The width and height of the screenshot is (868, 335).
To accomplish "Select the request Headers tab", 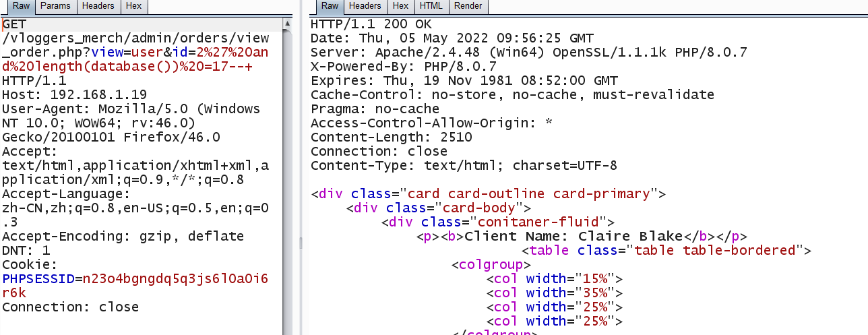I will (x=98, y=7).
